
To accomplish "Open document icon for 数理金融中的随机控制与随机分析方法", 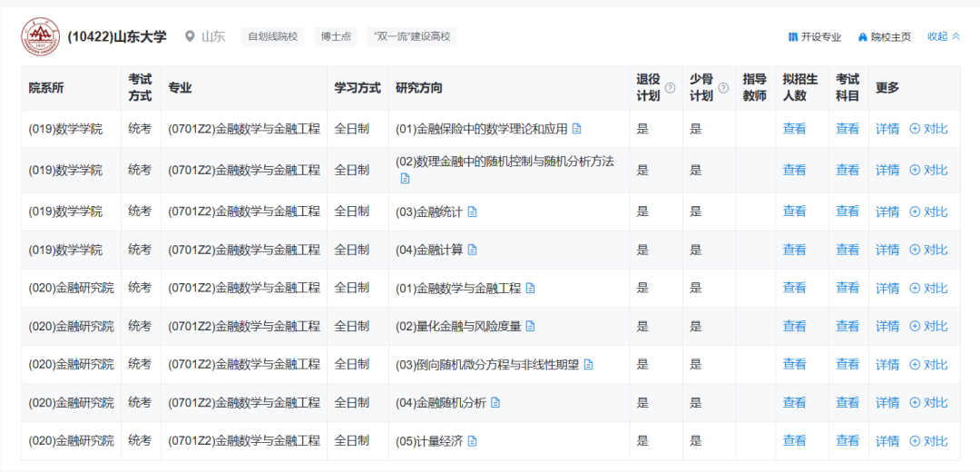I will tap(405, 178).
